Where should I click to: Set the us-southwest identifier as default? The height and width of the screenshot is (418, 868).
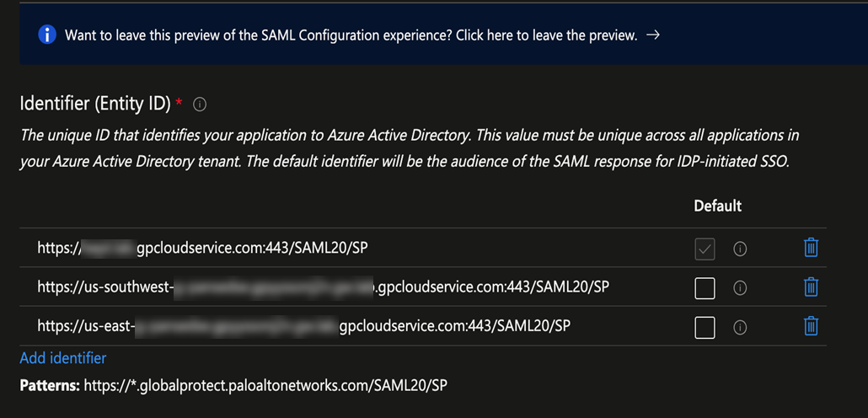[705, 288]
